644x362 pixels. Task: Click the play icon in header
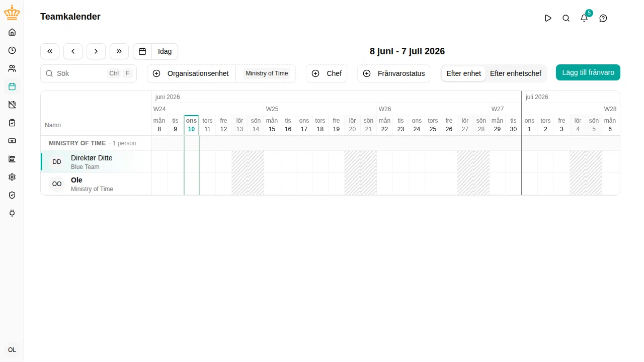click(x=548, y=18)
